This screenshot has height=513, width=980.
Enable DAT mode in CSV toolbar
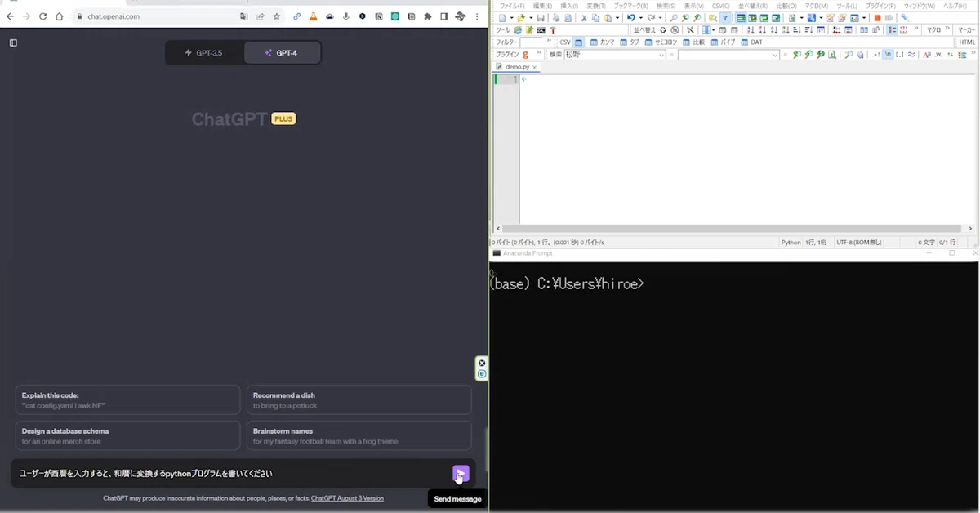[x=751, y=42]
